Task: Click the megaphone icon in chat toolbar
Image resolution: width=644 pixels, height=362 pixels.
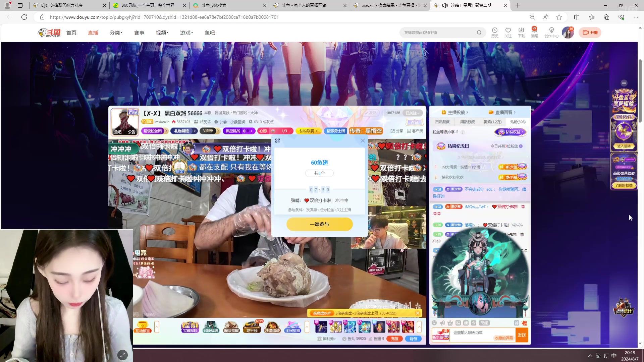Action: (442, 323)
